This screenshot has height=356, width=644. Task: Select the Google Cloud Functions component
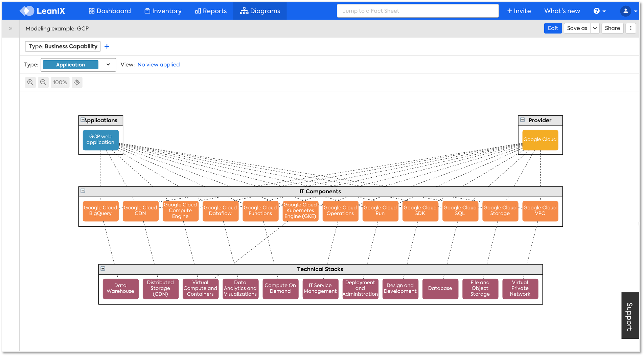260,211
